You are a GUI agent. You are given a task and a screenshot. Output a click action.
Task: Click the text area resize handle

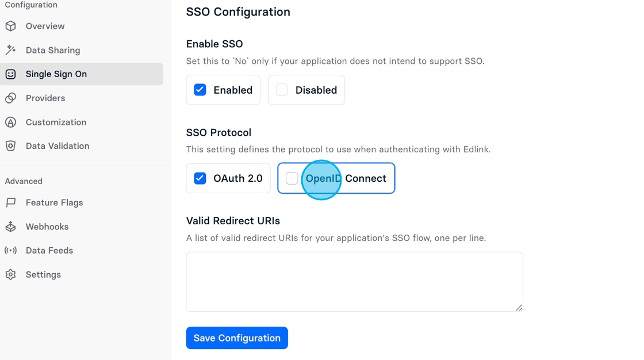[x=519, y=308]
